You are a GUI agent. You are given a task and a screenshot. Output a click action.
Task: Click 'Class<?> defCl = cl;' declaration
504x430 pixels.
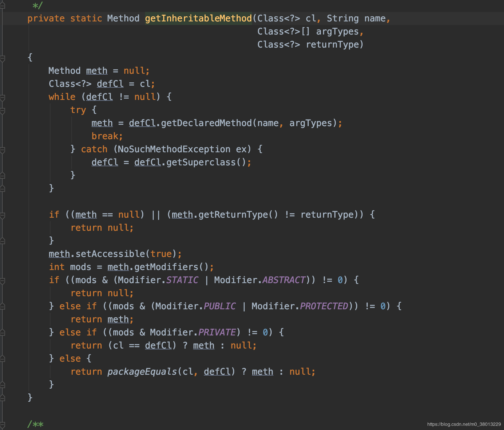[102, 84]
